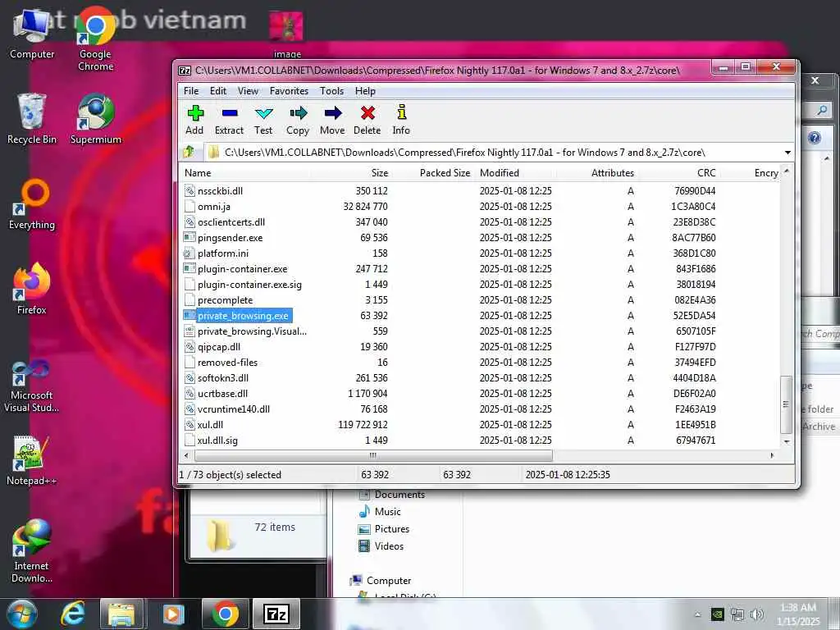Select the Firefox desktop shortcut
This screenshot has height=630, width=840.
(32, 289)
